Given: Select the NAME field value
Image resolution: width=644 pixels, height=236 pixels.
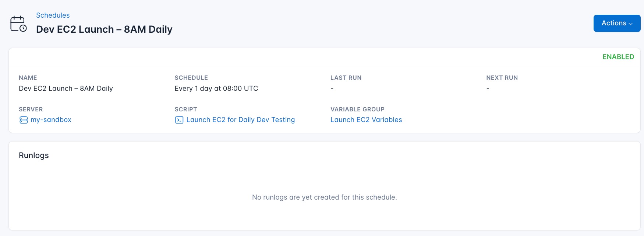Looking at the screenshot, I should [x=66, y=88].
